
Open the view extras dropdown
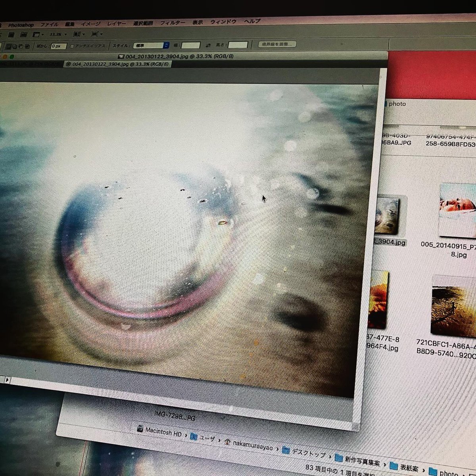coord(38,35)
